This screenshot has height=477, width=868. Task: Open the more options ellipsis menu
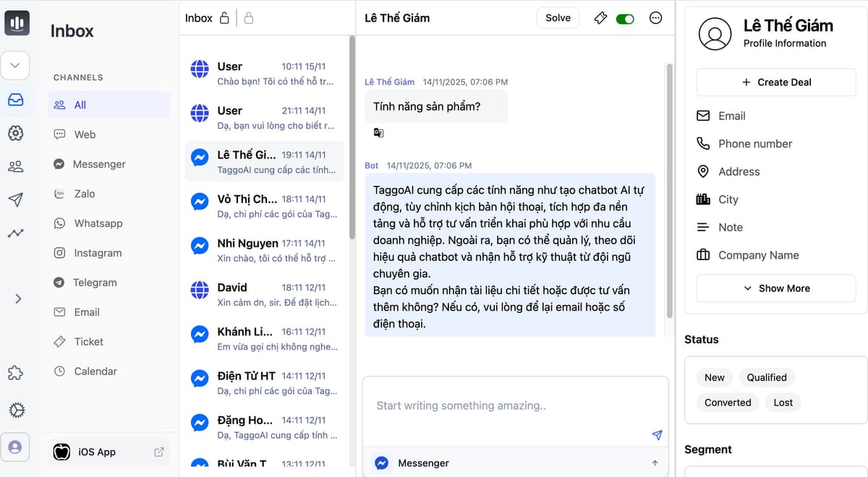tap(656, 18)
